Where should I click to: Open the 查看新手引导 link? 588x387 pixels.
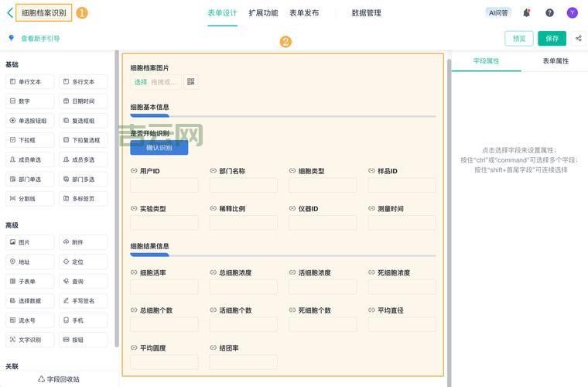(x=40, y=38)
